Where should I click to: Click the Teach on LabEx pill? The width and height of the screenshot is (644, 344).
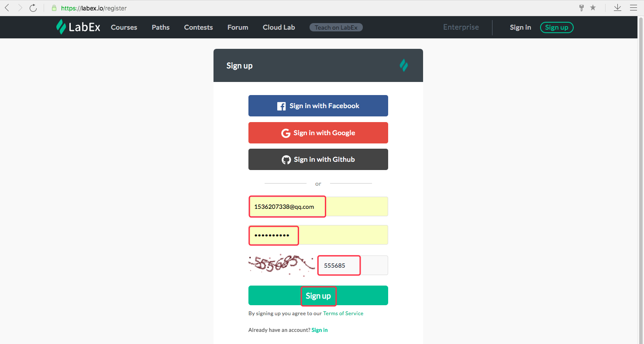[x=336, y=27]
